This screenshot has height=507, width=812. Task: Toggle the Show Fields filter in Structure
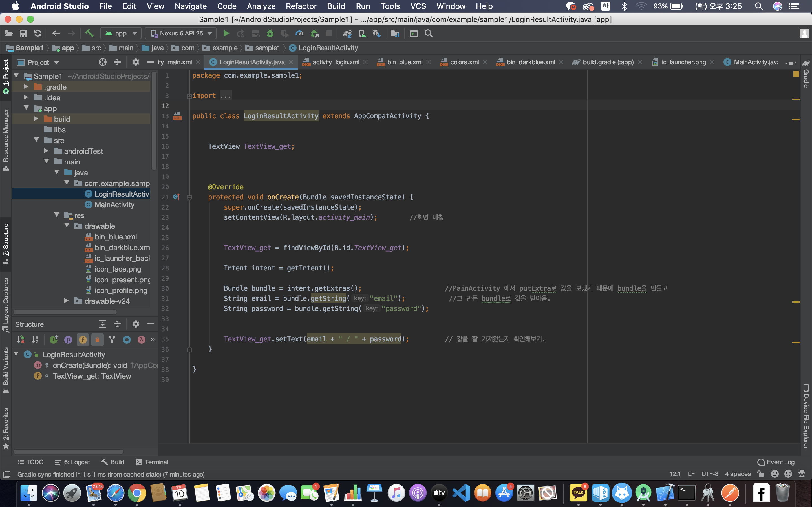point(83,340)
